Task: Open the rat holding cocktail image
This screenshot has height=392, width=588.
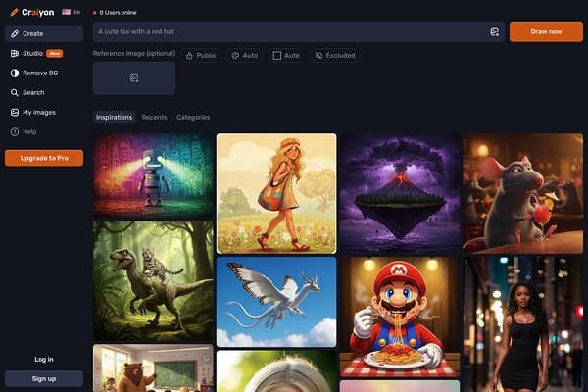Action: (x=522, y=194)
